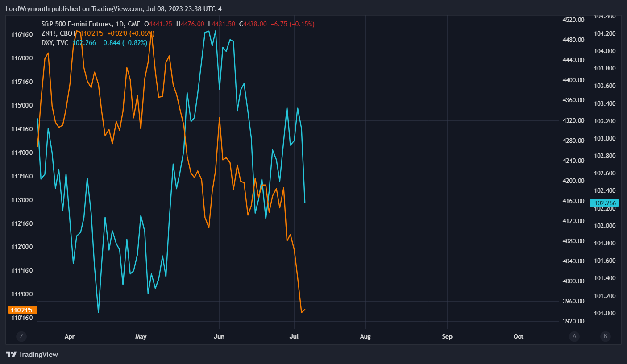Screen dimensions: 627x364
Task: Click the 111'00'0 left axis value
Action: pos(21,294)
